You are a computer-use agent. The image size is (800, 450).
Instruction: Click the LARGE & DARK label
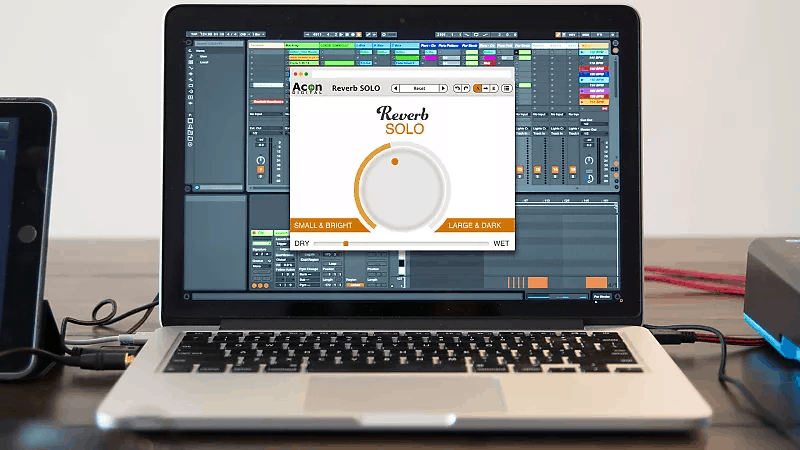click(x=474, y=225)
